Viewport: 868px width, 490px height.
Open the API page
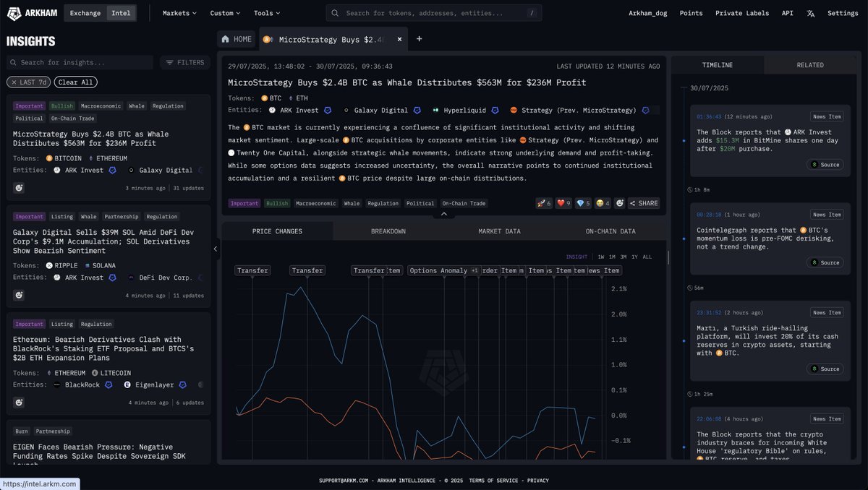click(787, 13)
